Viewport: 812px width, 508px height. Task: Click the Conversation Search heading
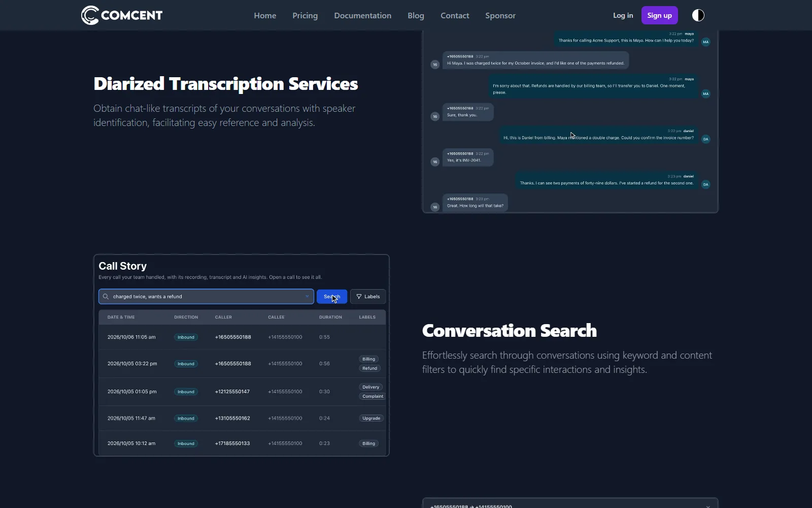(510, 331)
